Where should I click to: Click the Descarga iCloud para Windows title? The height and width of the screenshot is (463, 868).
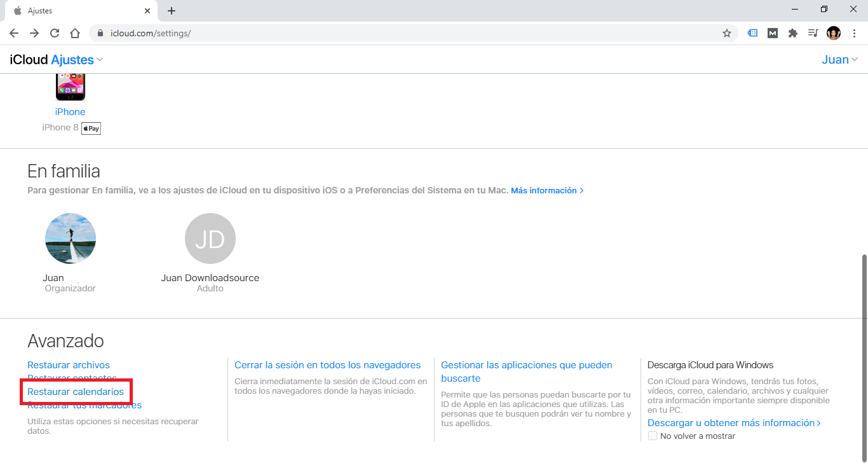[x=710, y=365]
